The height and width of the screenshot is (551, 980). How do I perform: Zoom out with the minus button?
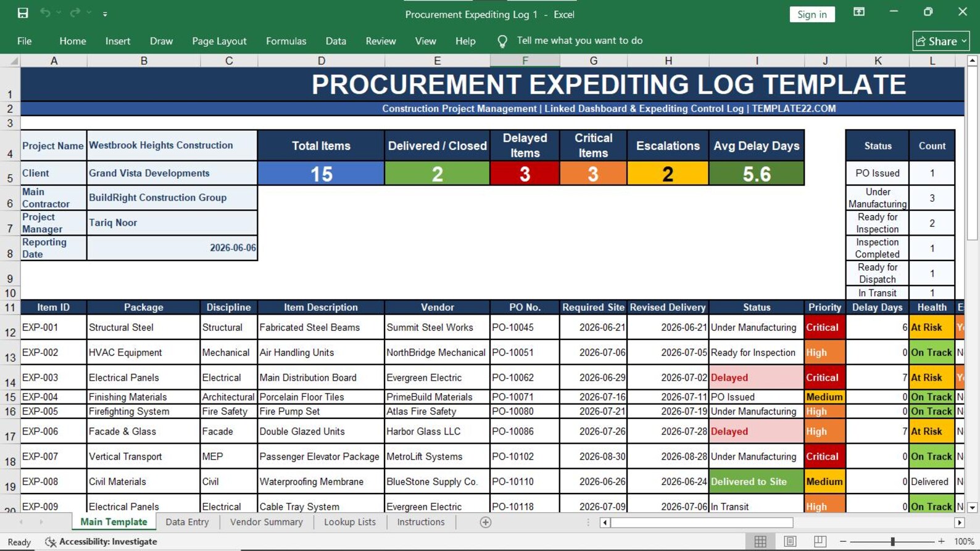point(843,541)
